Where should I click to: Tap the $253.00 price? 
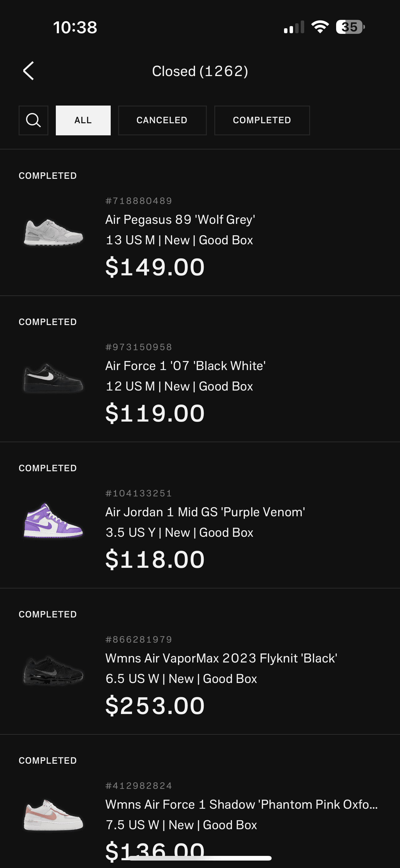coord(155,706)
